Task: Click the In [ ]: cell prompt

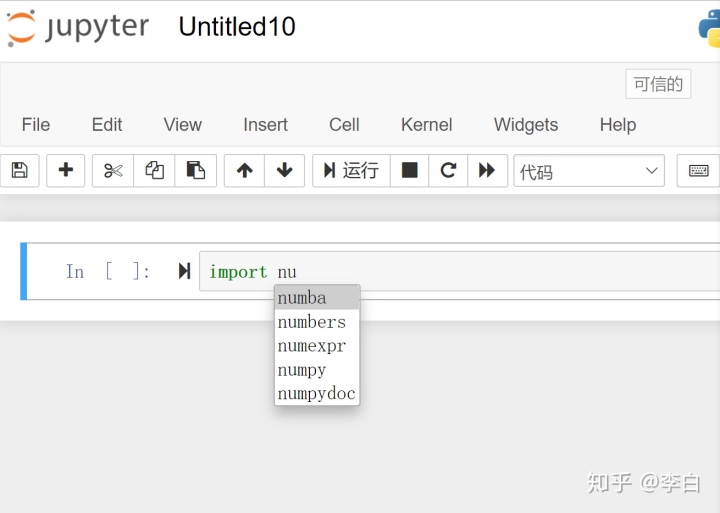Action: 108,271
